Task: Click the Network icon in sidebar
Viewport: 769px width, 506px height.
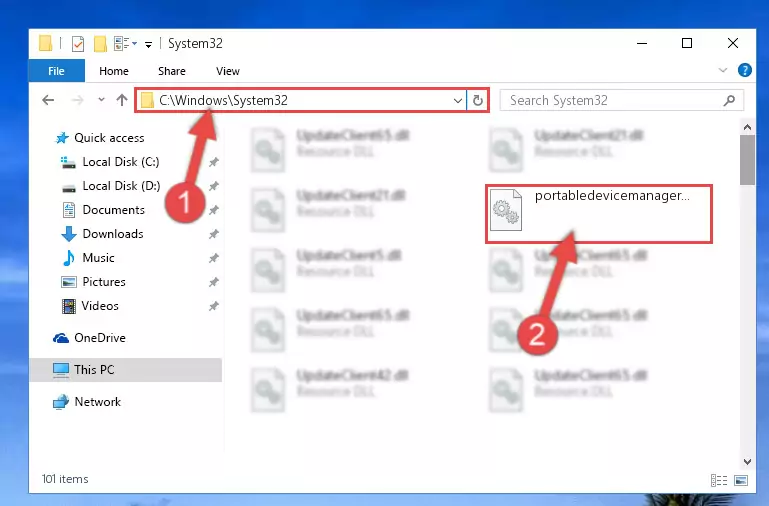Action: pyautogui.click(x=61, y=402)
